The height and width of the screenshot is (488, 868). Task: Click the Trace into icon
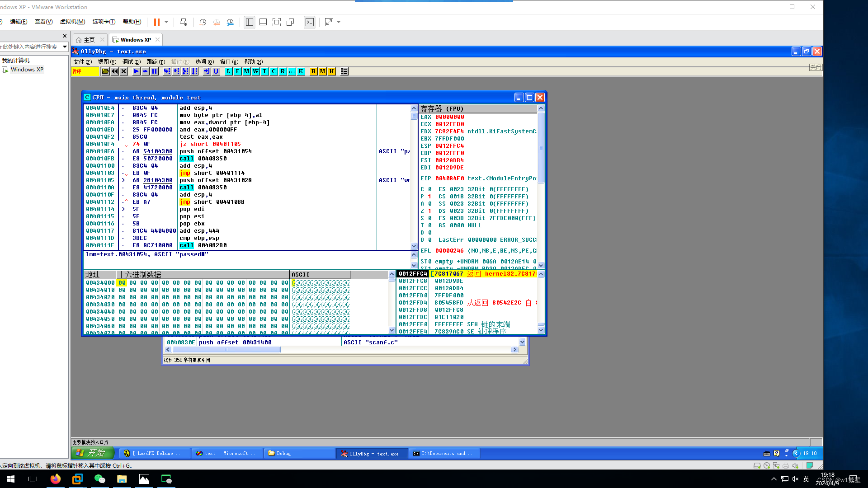(x=185, y=71)
